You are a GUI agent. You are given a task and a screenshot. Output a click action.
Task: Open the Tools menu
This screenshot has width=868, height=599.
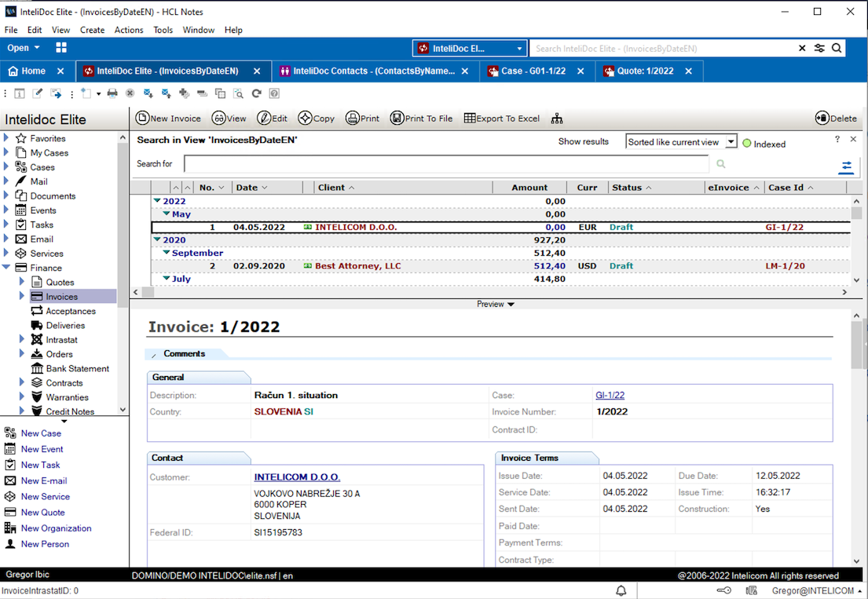click(163, 30)
